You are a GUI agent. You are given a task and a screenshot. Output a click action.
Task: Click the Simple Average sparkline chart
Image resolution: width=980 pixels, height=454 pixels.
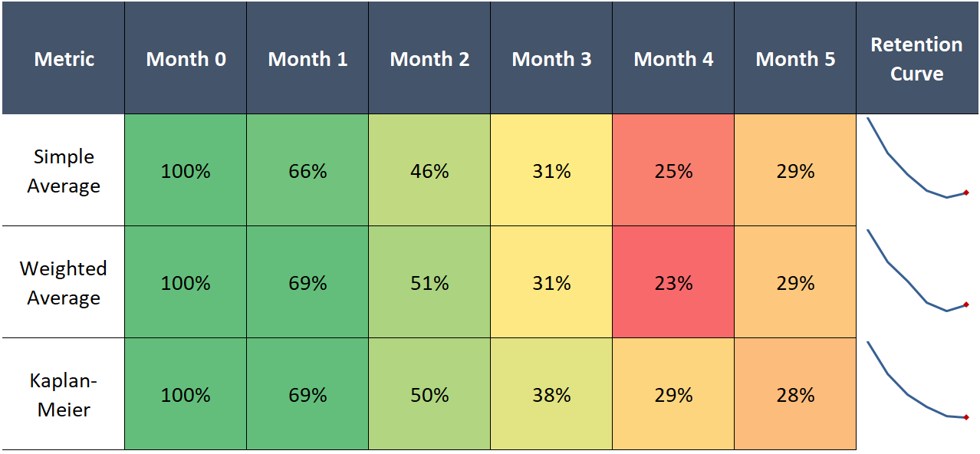tap(917, 171)
